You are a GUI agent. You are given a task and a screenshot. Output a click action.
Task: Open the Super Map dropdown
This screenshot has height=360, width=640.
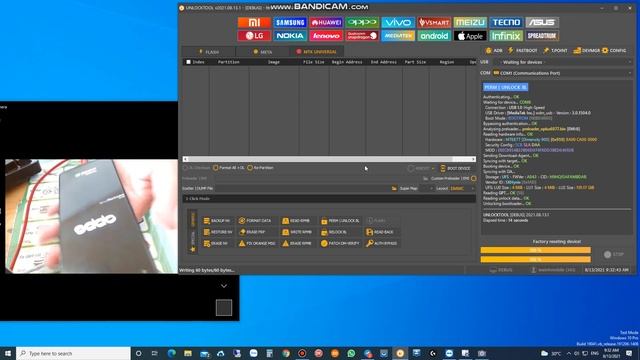click(x=427, y=189)
